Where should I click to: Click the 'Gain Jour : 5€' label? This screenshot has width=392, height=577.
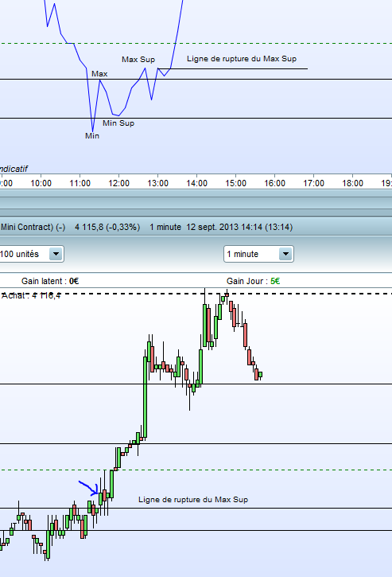click(253, 281)
